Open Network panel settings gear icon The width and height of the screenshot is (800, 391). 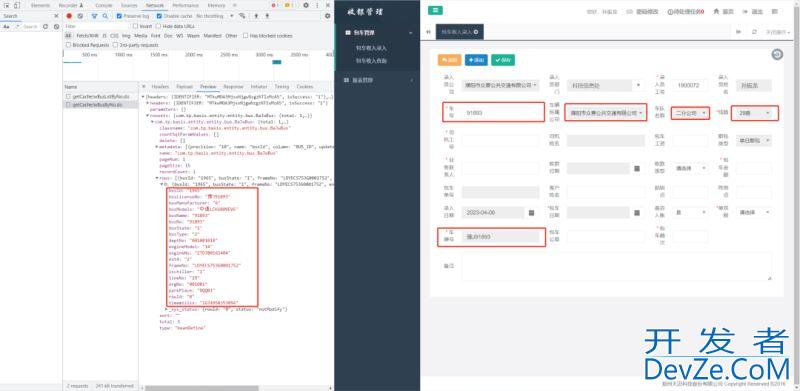point(328,16)
